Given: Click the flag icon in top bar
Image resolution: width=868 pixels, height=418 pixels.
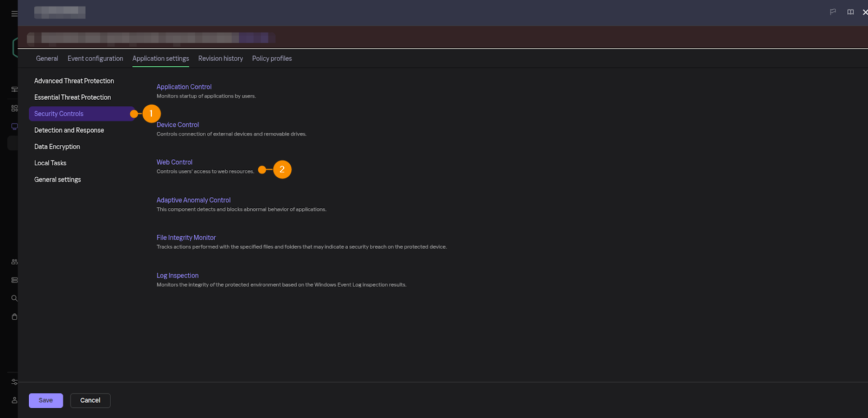Looking at the screenshot, I should tap(833, 12).
